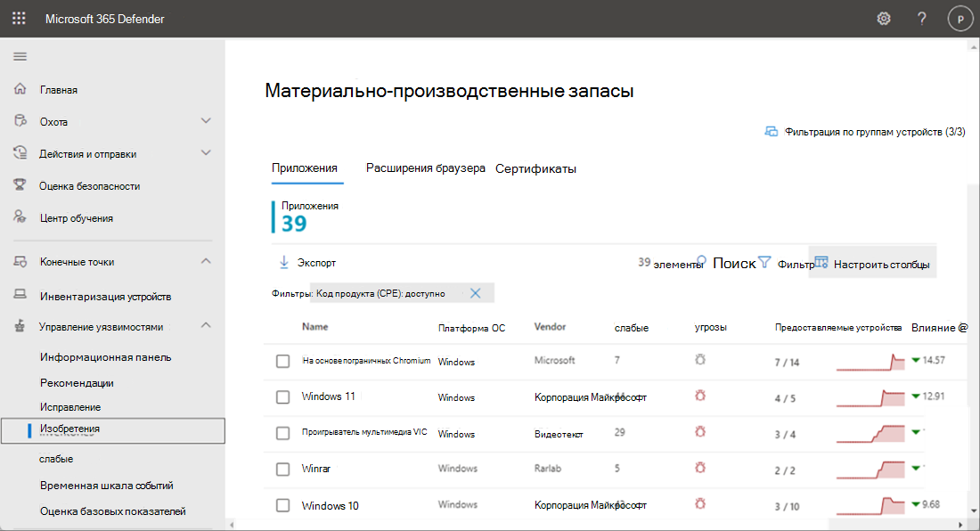Screen dimensions: 980x531
Task: Expand the Действия и отправки section
Action: click(x=206, y=152)
